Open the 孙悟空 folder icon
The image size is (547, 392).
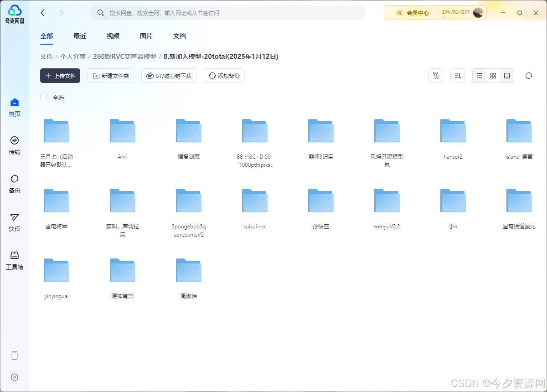click(321, 201)
